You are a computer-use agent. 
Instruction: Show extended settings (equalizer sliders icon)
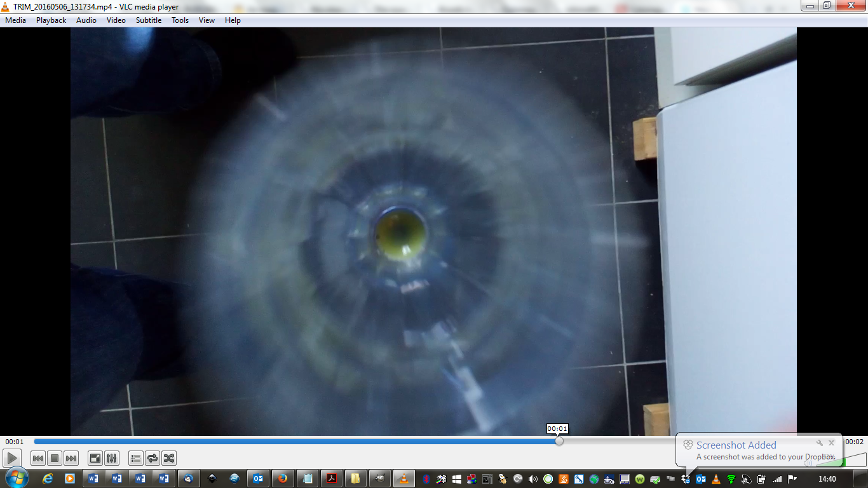click(x=111, y=458)
